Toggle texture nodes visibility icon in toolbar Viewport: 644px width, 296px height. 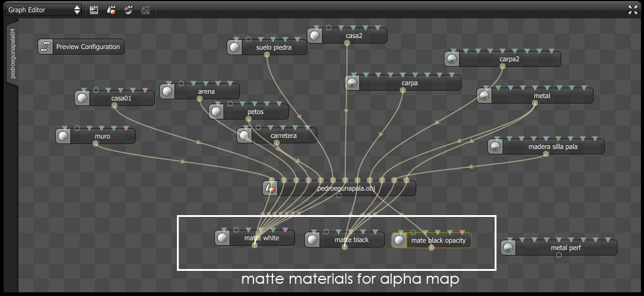(94, 10)
